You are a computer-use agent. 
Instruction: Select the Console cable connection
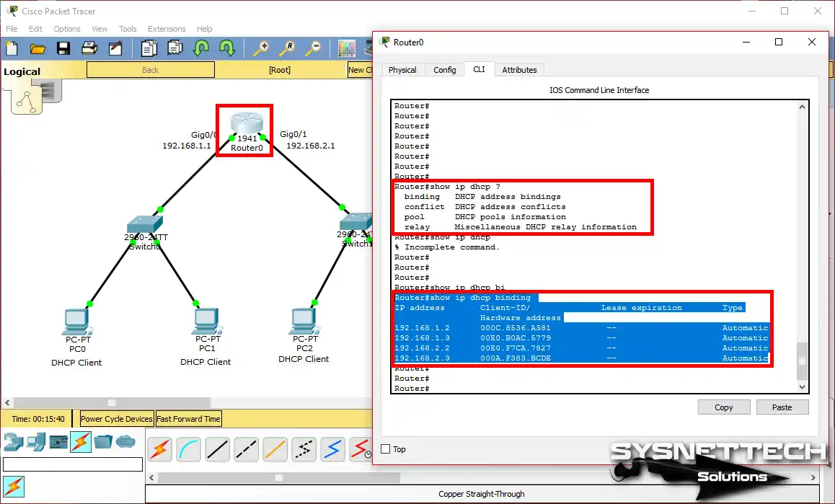188,448
